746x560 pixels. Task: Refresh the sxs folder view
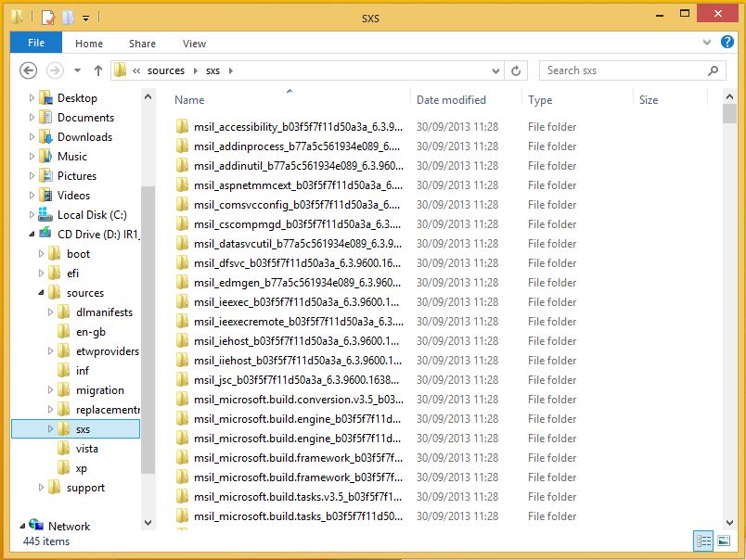(516, 70)
